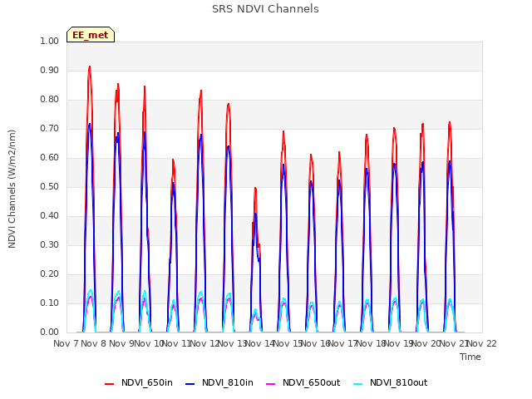The height and width of the screenshot is (399, 532).
Task: Click the Nov 22 x-axis tick label
Action: pyautogui.click(x=482, y=343)
